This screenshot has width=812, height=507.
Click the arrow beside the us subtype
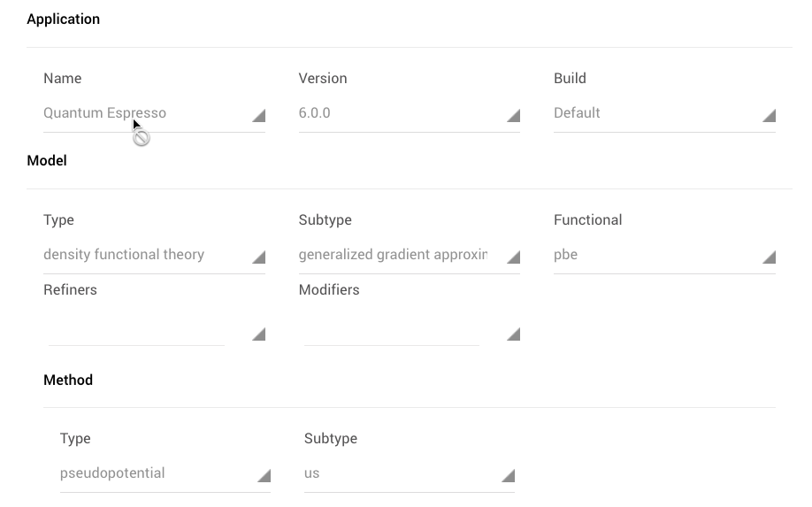pyautogui.click(x=509, y=476)
